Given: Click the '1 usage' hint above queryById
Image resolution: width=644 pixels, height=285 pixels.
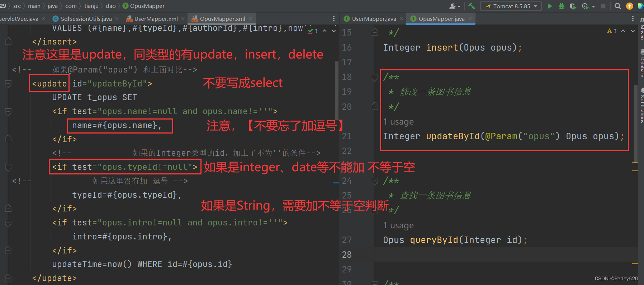Looking at the screenshot, I should tap(398, 225).
